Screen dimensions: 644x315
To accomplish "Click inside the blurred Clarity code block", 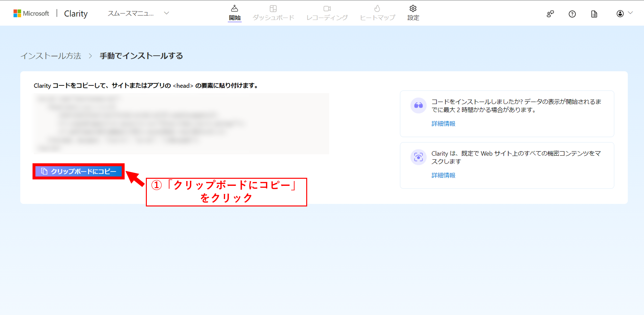I will pyautogui.click(x=181, y=124).
